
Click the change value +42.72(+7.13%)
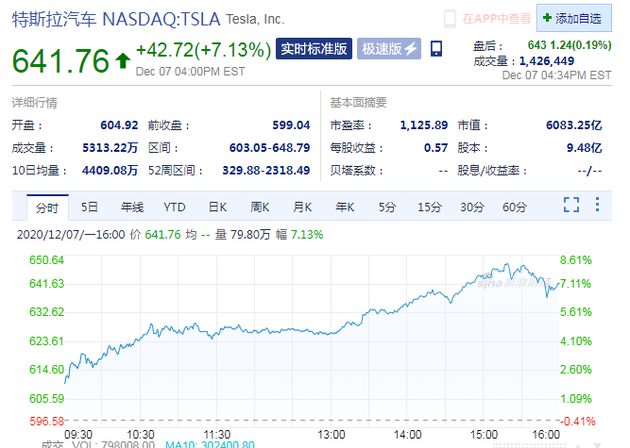coord(204,50)
